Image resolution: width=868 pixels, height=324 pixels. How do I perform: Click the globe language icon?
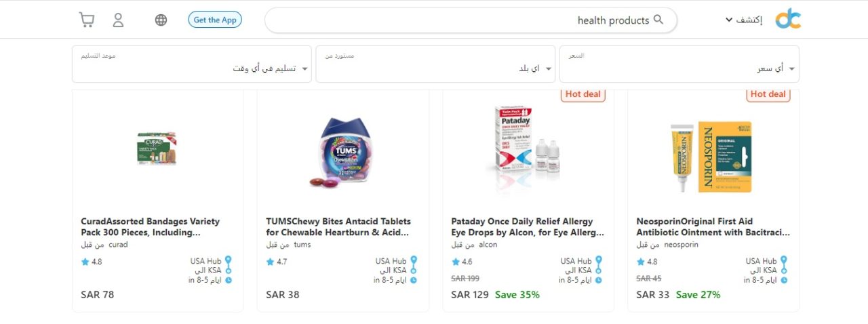(x=161, y=20)
